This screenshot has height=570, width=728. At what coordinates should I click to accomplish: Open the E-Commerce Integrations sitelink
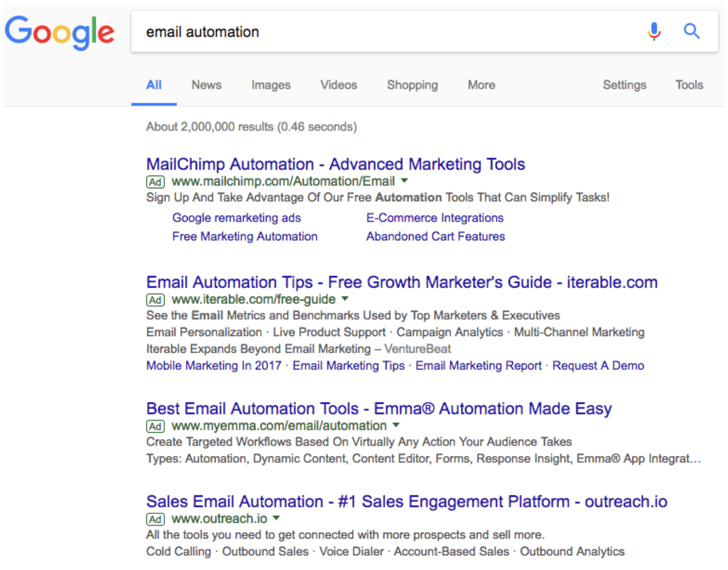[x=435, y=218]
